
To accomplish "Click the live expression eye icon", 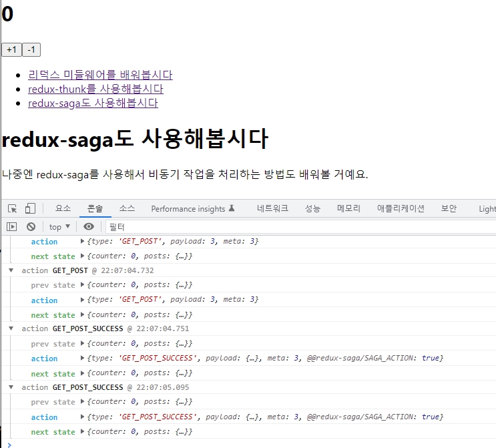I will click(89, 226).
